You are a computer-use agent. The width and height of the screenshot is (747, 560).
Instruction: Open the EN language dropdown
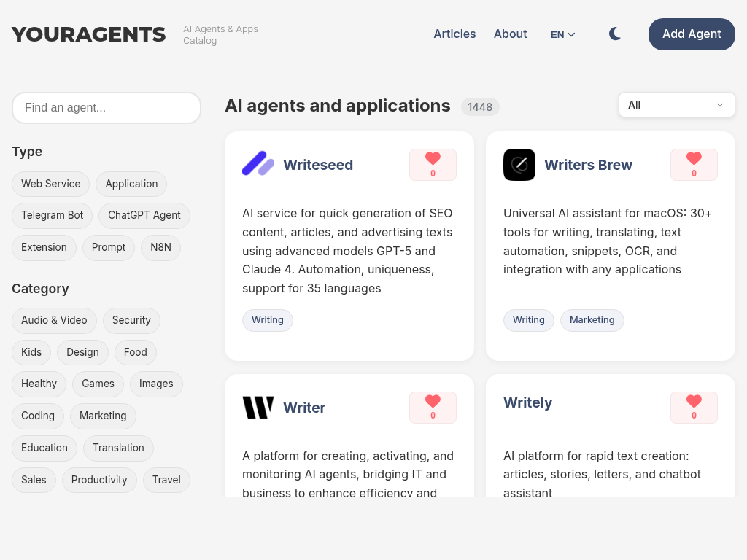click(x=562, y=34)
